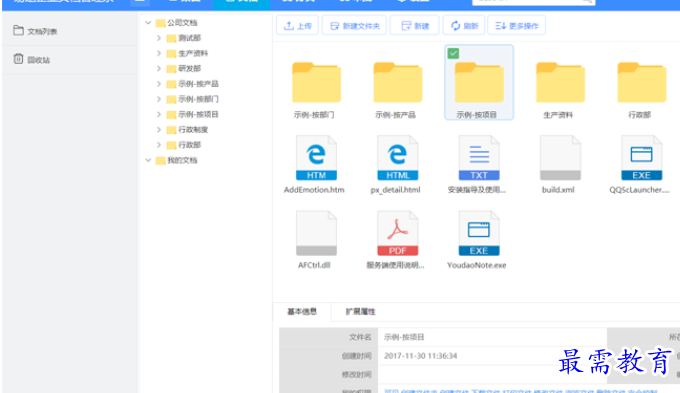Image resolution: width=680 pixels, height=393 pixels.
Task: Click the 上传 upload button
Action: click(298, 26)
